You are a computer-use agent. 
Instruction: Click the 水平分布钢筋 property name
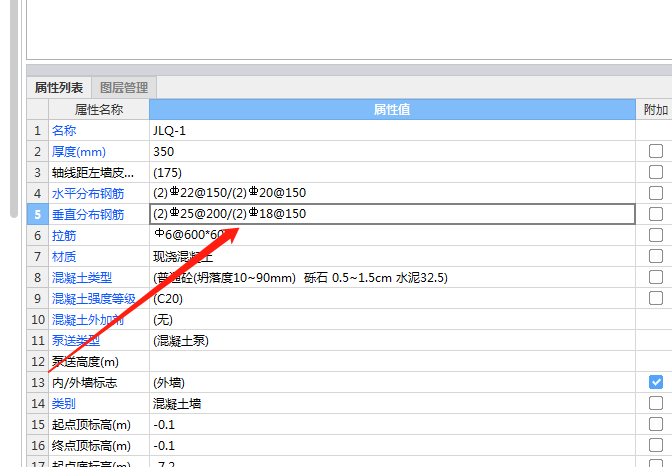[88, 193]
